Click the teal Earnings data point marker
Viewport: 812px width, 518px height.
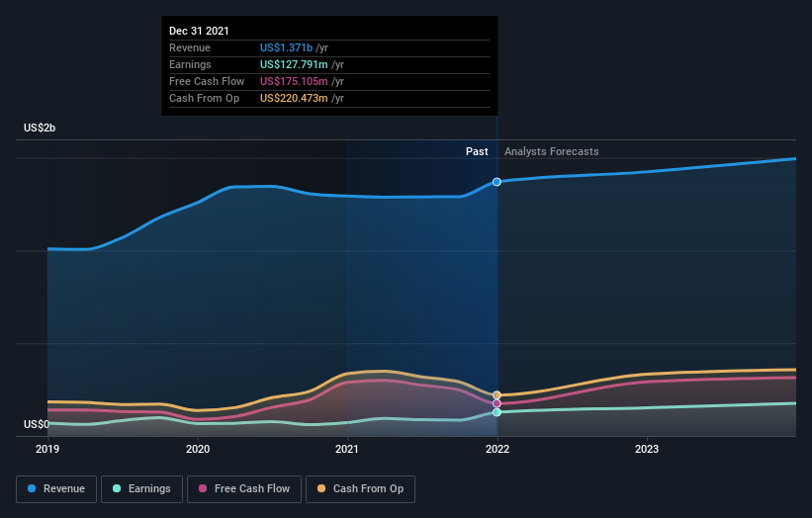point(496,412)
